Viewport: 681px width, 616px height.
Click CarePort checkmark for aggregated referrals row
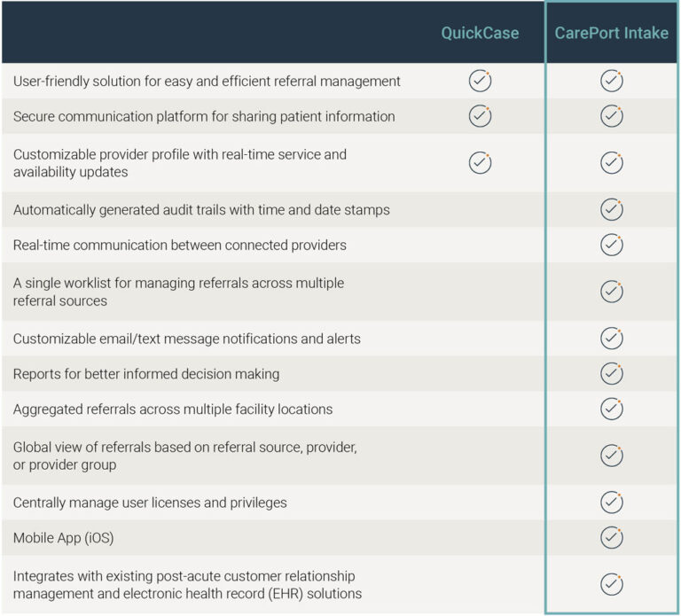pos(612,409)
